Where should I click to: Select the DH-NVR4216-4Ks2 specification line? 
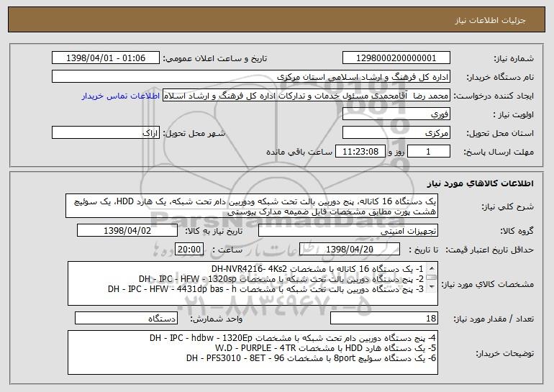click(x=317, y=269)
